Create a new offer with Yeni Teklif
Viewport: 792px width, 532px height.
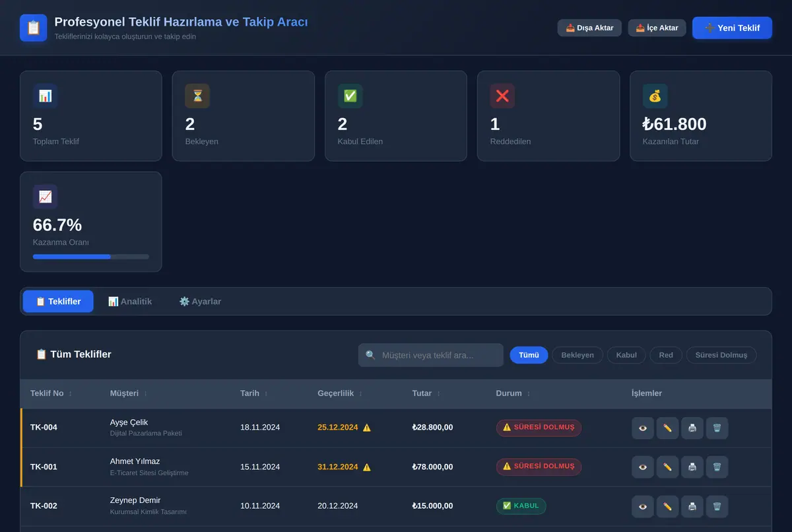click(x=732, y=28)
